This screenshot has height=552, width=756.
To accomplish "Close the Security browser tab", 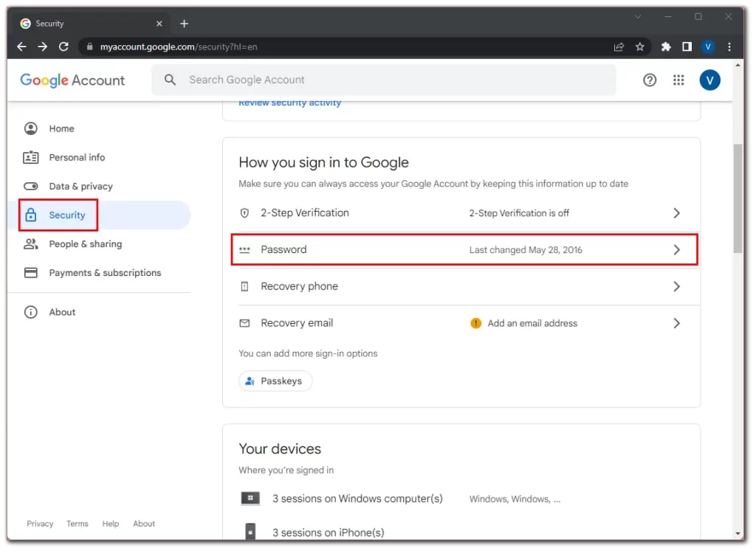I will [x=159, y=24].
